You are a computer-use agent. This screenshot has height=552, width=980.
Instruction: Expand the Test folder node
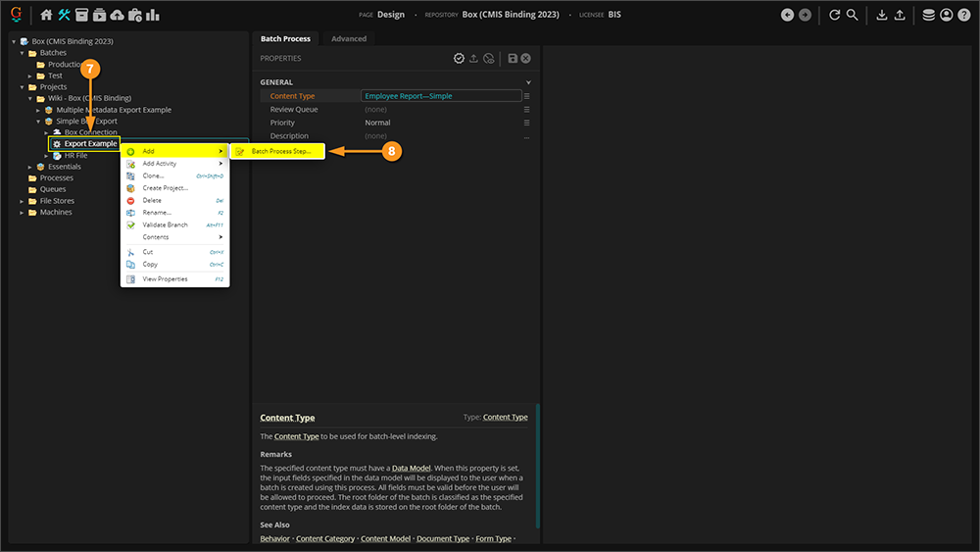coord(30,76)
